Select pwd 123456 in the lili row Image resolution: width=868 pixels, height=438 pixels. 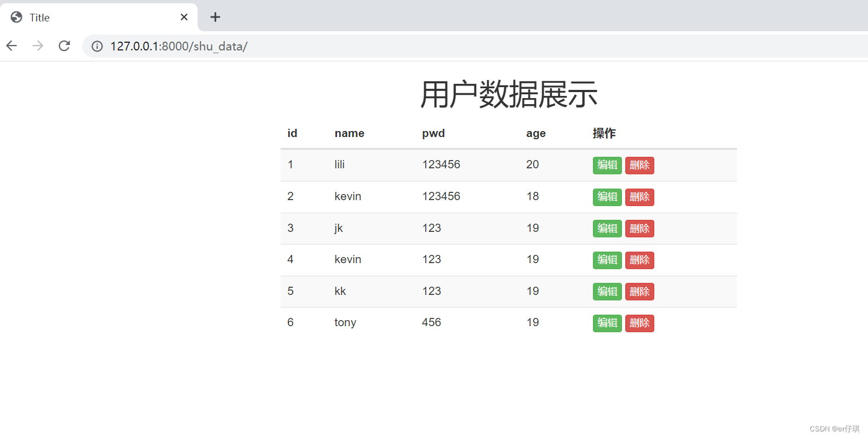pos(441,164)
